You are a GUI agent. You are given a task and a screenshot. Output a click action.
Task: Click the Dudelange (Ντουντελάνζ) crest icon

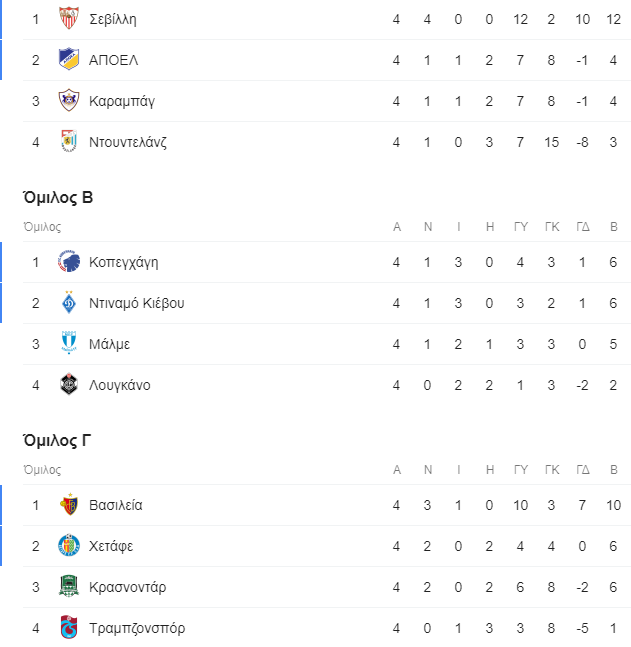tap(69, 142)
